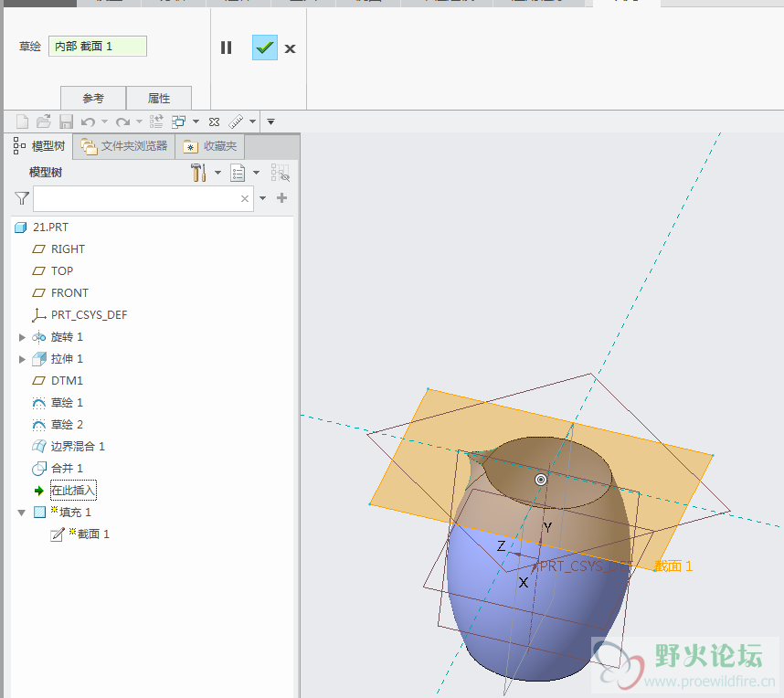Pause the Fill feature tool

pos(226,48)
